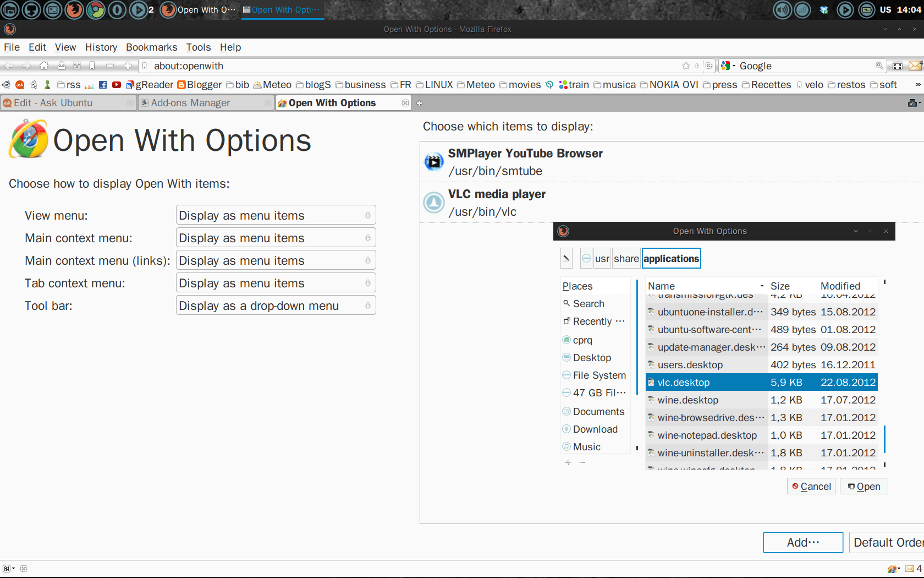Click the zoom out minus icon in toolbar
Screen dimensions: 924x578
click(110, 66)
